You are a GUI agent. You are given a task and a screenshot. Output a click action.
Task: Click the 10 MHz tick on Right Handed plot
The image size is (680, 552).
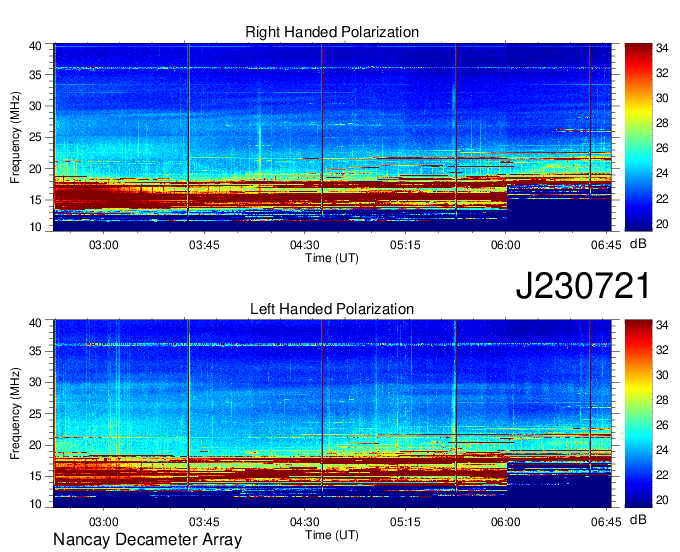(x=35, y=227)
